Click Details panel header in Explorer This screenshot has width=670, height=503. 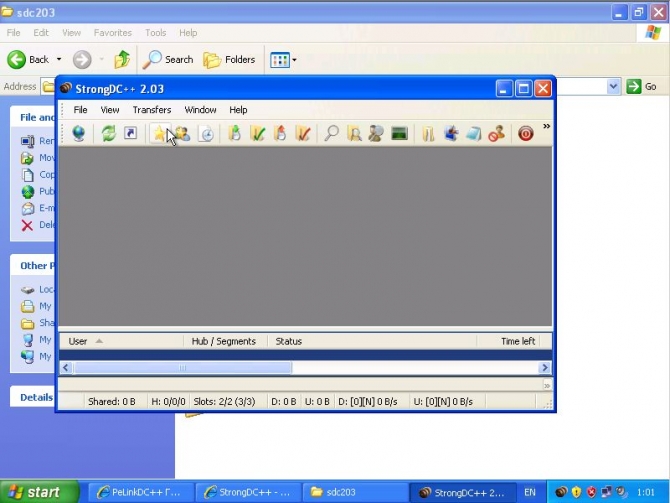[x=36, y=397]
